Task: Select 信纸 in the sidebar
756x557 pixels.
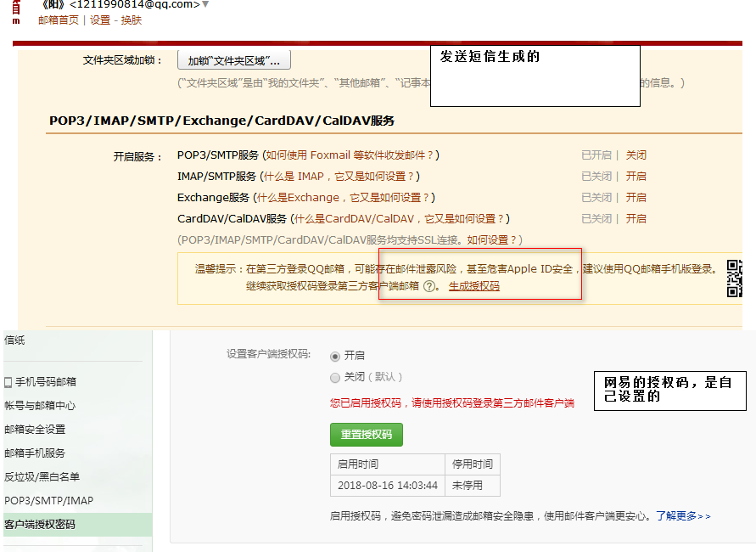Action: point(14,340)
